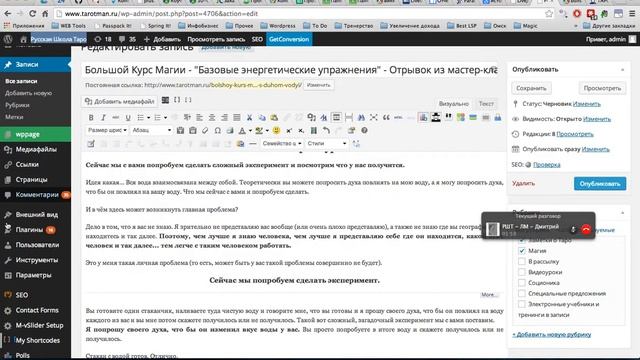
Task: Open highlight color picker arrow
Action: 267,131
